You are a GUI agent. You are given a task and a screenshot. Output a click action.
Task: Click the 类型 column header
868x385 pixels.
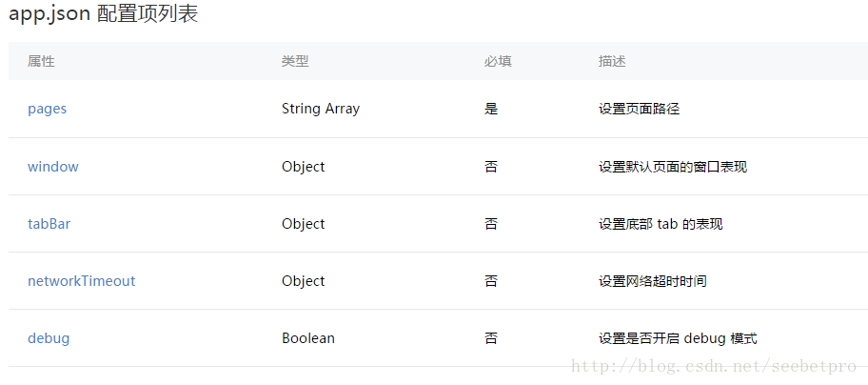point(295,62)
